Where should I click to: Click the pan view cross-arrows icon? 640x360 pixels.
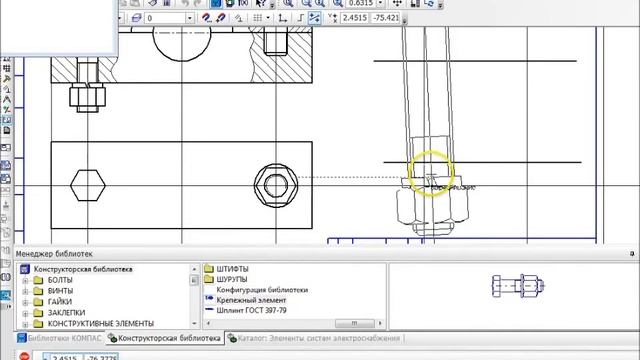coord(397,3)
